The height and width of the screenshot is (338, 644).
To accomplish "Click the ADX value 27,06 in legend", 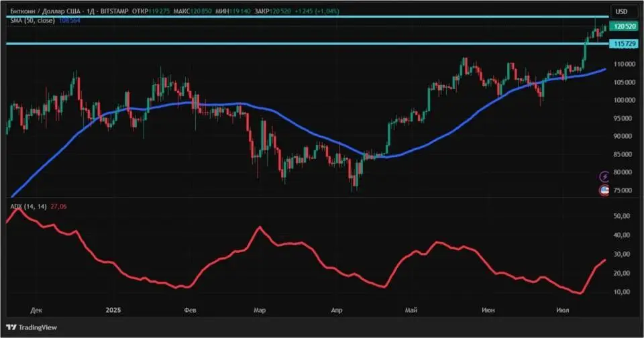I will pos(58,207).
